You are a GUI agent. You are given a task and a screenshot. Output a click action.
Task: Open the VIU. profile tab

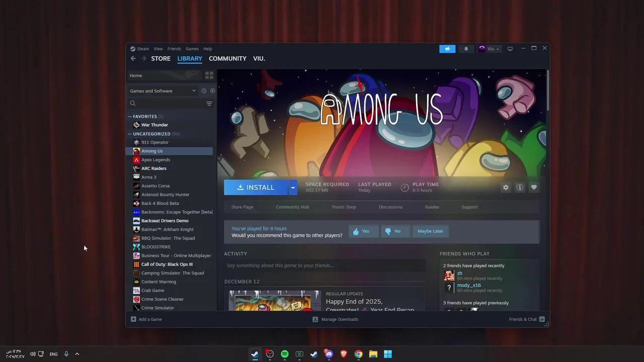[259, 58]
